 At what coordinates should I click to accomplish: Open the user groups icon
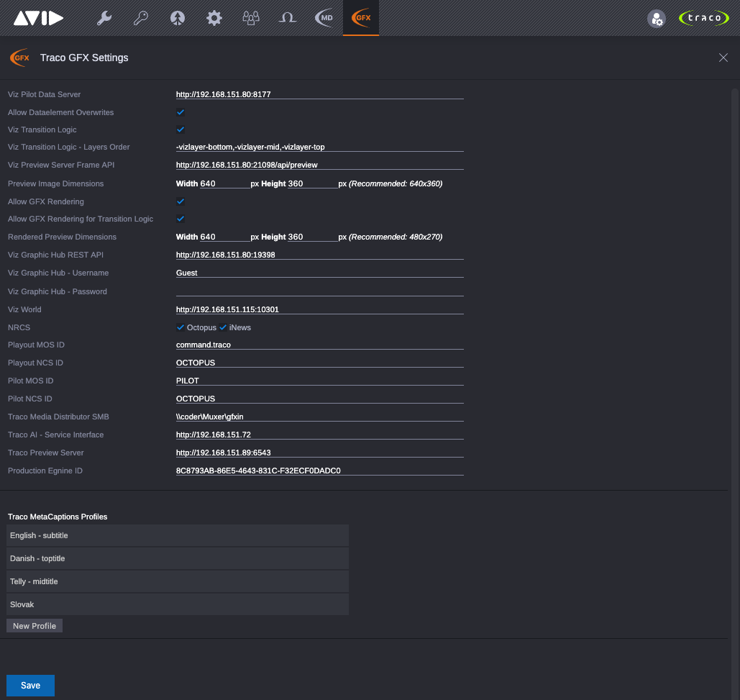250,18
